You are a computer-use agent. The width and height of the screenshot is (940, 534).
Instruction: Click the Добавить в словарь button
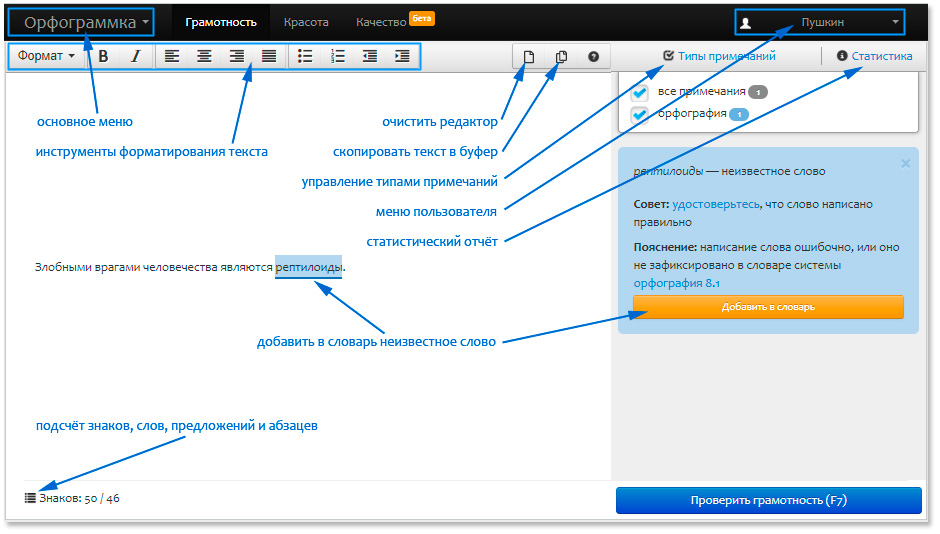[x=768, y=307]
